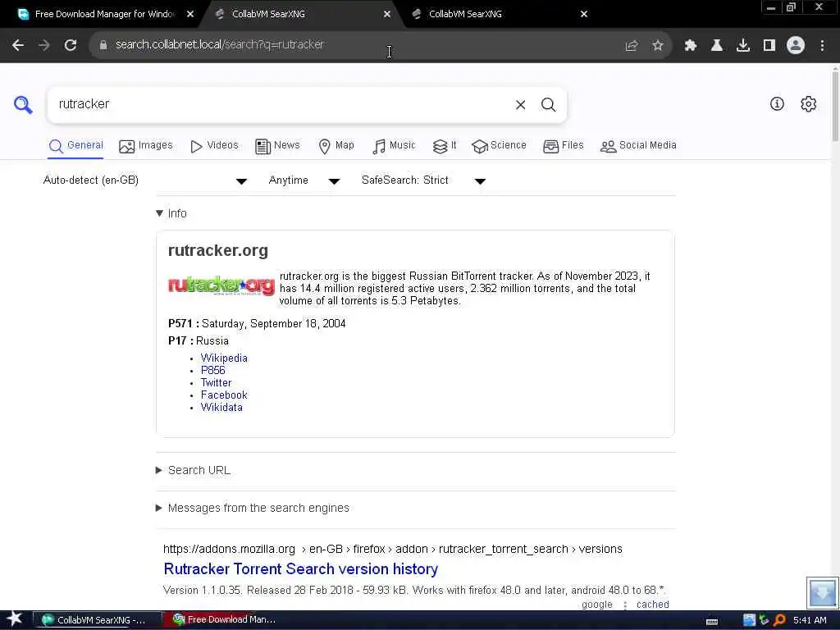Click the browser forward arrow
This screenshot has width=840, height=630.
44,46
